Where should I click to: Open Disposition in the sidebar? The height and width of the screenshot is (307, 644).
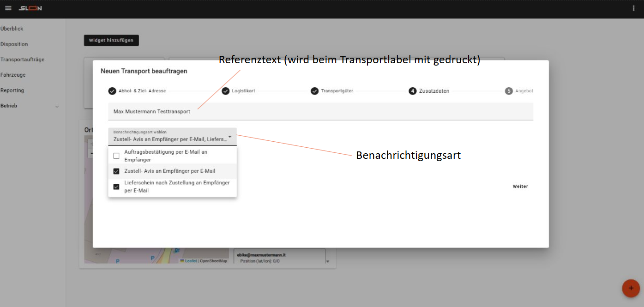[x=14, y=44]
